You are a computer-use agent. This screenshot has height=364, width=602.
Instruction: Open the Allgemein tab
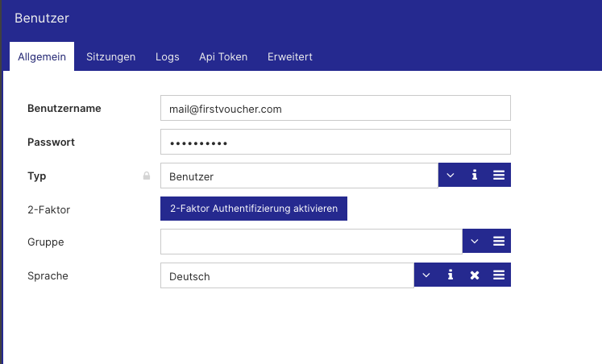click(42, 56)
